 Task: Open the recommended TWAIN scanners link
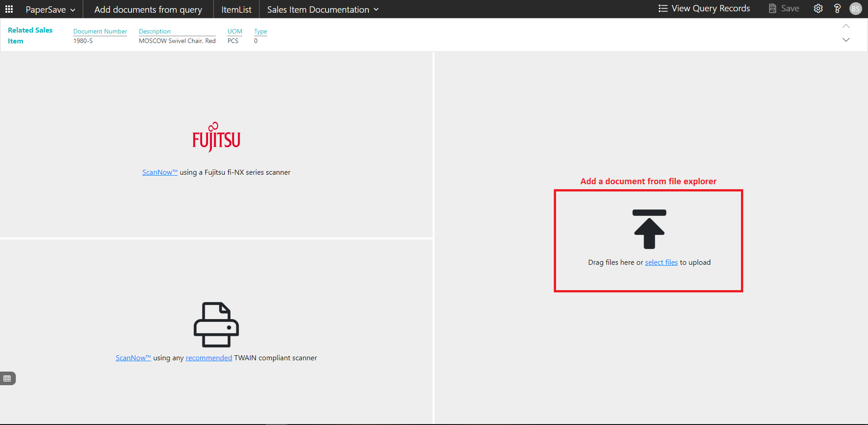(208, 358)
